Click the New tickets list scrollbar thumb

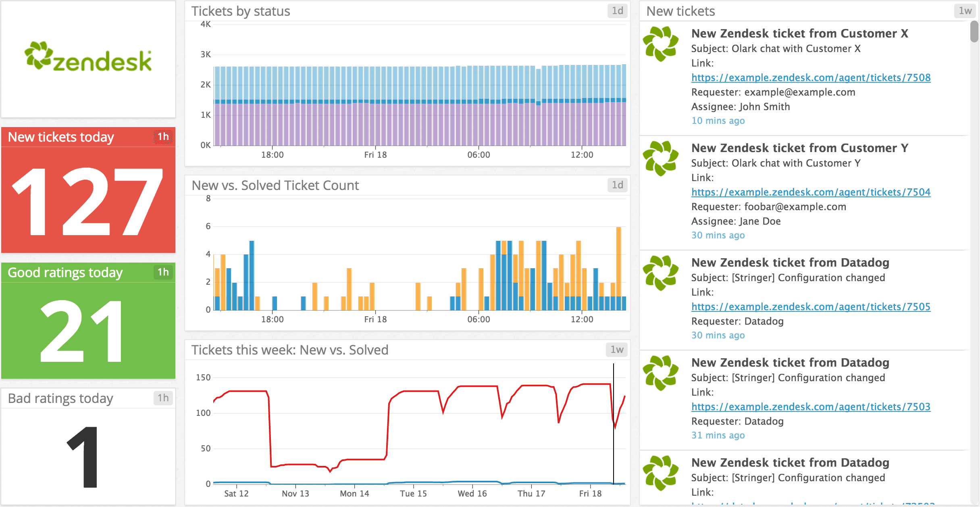tap(974, 31)
